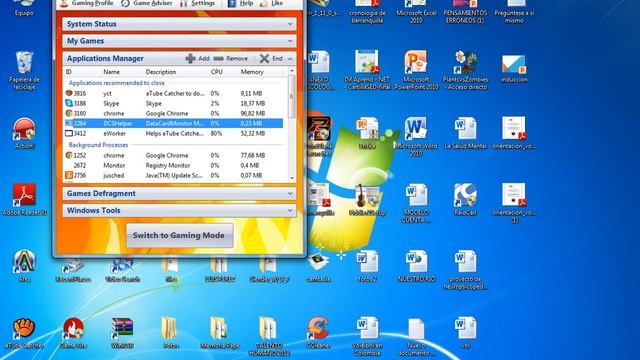
Task: Expand the Games Defragment panel
Action: click(179, 193)
